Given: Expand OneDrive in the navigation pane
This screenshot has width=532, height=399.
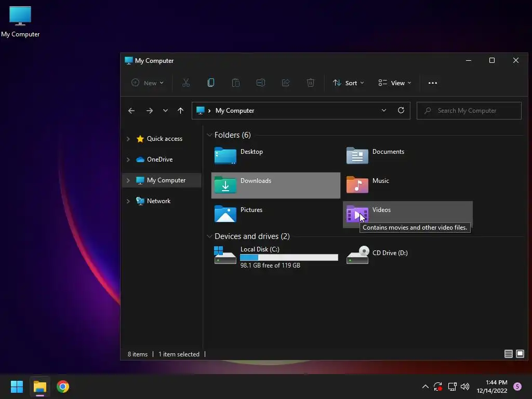Looking at the screenshot, I should click(128, 159).
